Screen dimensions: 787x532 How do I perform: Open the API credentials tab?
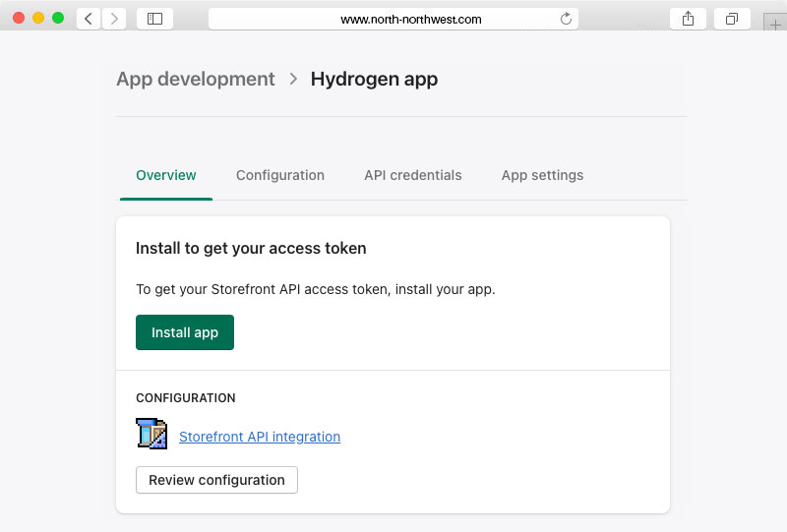coord(413,175)
